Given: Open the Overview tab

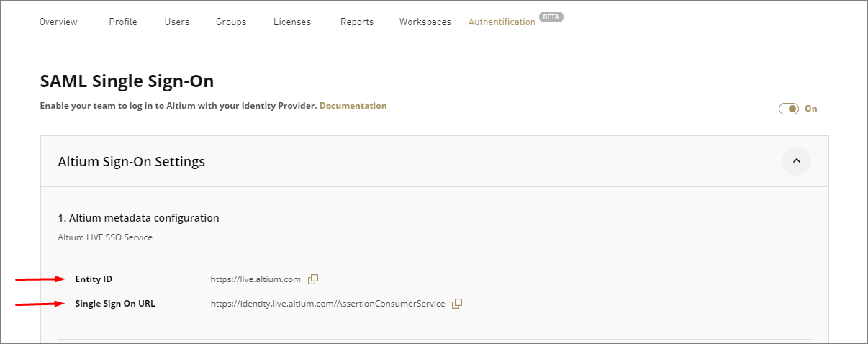Looking at the screenshot, I should [x=58, y=22].
